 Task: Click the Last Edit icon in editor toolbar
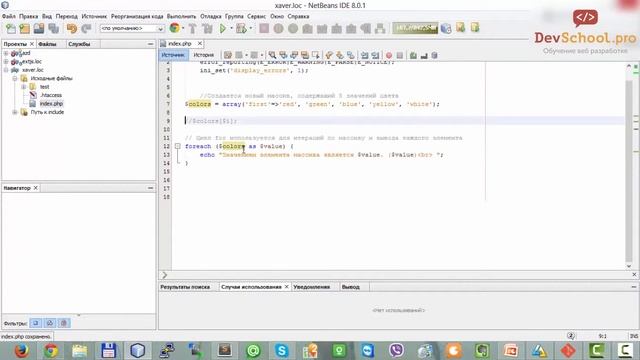coord(228,55)
